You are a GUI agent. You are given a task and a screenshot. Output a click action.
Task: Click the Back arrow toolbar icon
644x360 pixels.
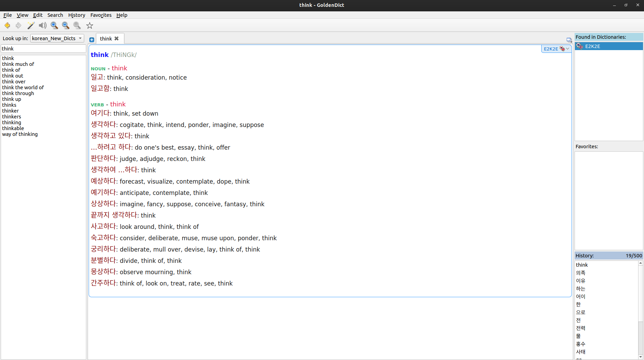[7, 25]
